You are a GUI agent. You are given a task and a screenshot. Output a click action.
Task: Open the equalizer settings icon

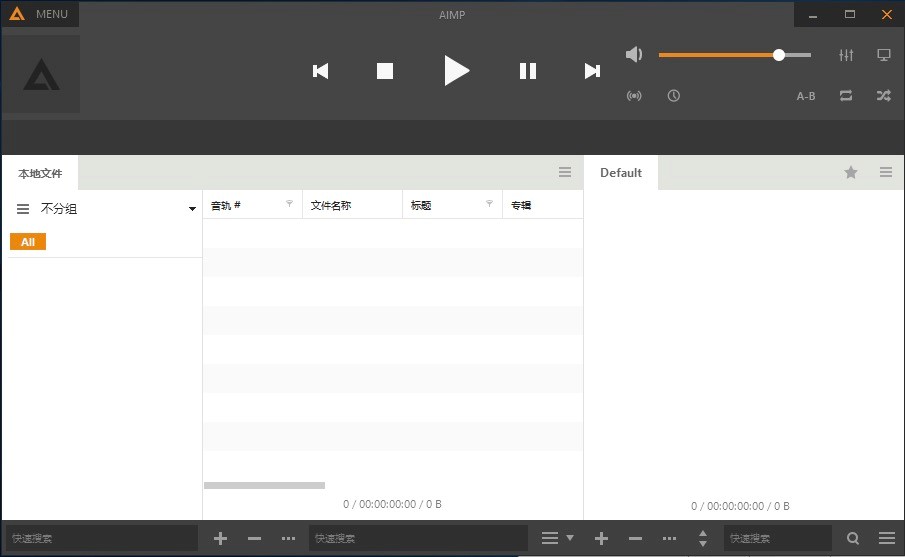(846, 55)
